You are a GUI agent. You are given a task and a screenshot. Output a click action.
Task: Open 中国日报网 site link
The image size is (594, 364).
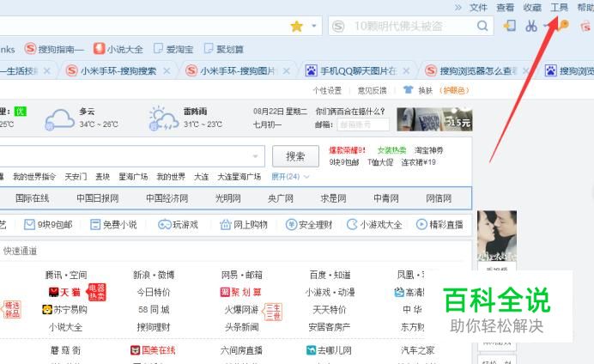coord(97,198)
